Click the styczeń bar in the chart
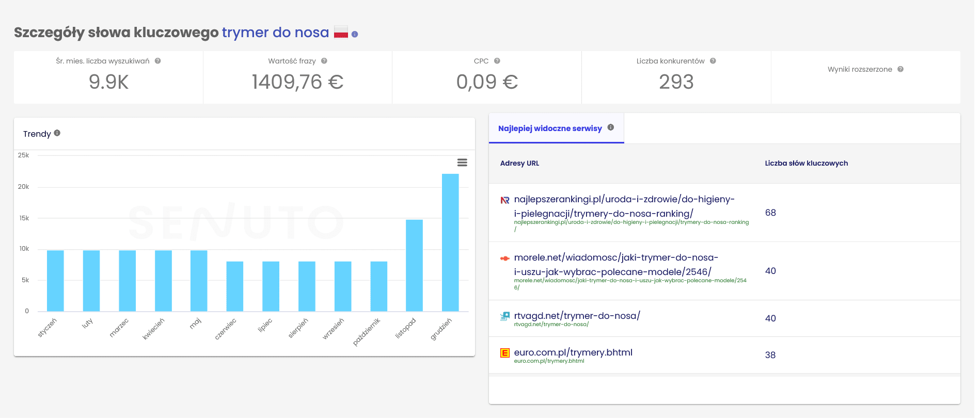 [x=55, y=281]
